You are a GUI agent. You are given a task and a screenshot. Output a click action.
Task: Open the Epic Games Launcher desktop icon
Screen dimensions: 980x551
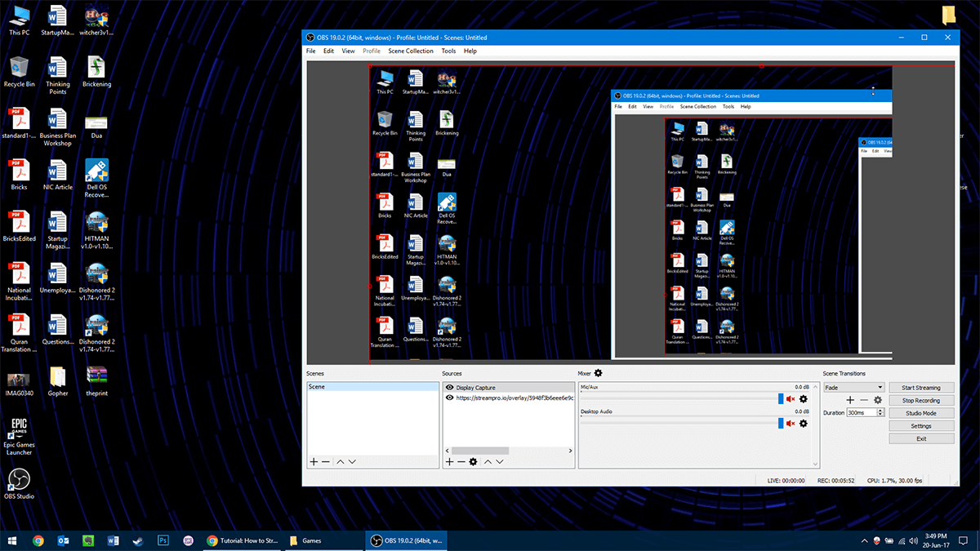pos(20,436)
